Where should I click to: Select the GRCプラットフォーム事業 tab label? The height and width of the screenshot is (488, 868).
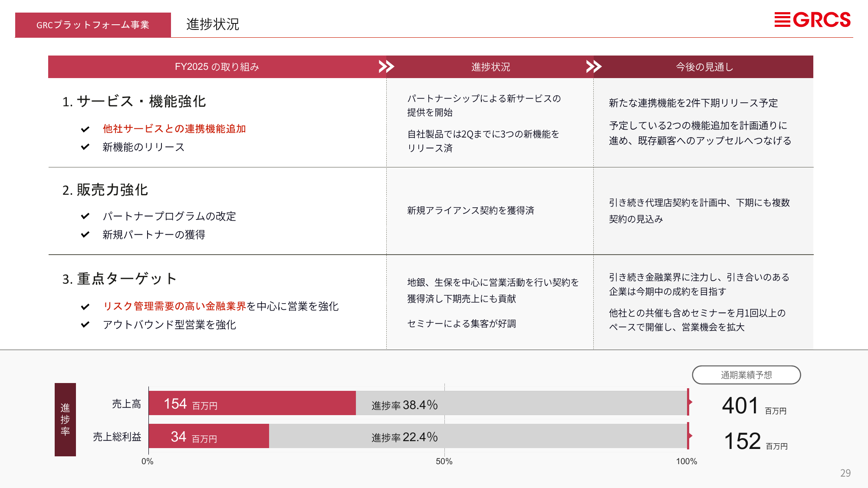click(x=93, y=25)
